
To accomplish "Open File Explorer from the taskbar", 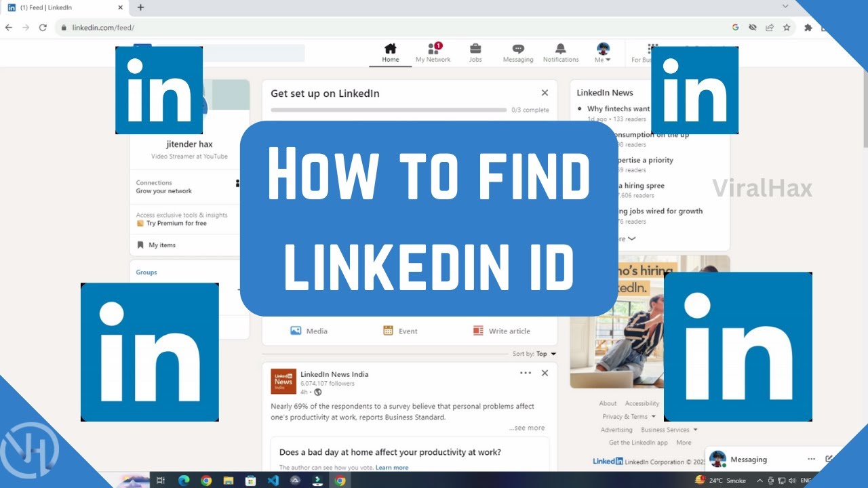I will click(228, 481).
